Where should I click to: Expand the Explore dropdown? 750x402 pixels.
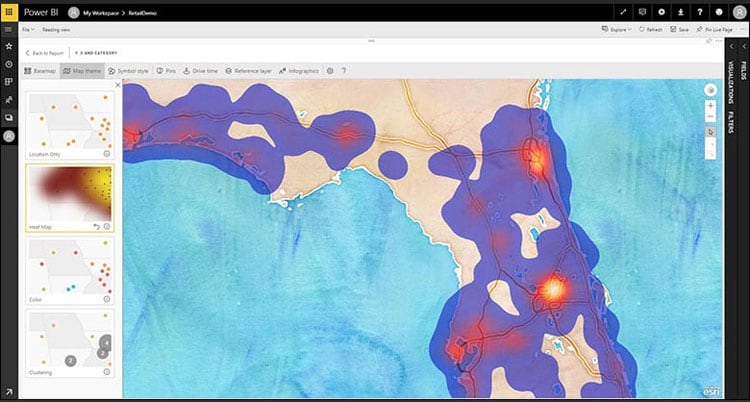617,30
